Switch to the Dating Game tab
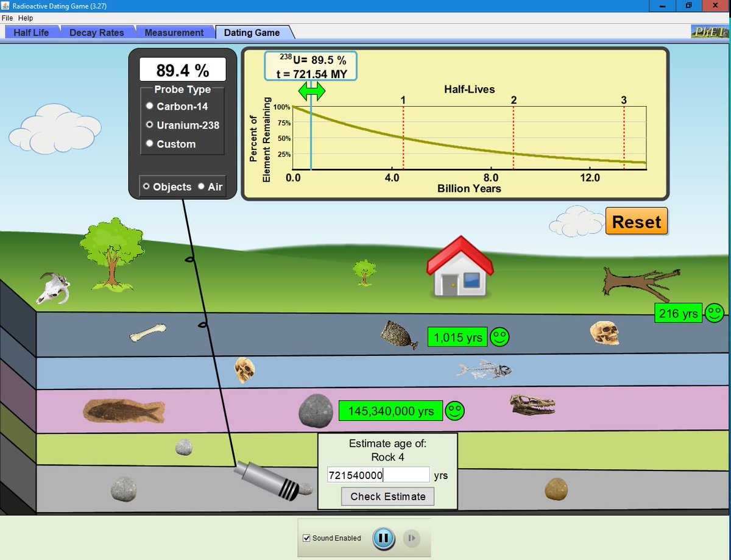The image size is (731, 560). pos(252,33)
